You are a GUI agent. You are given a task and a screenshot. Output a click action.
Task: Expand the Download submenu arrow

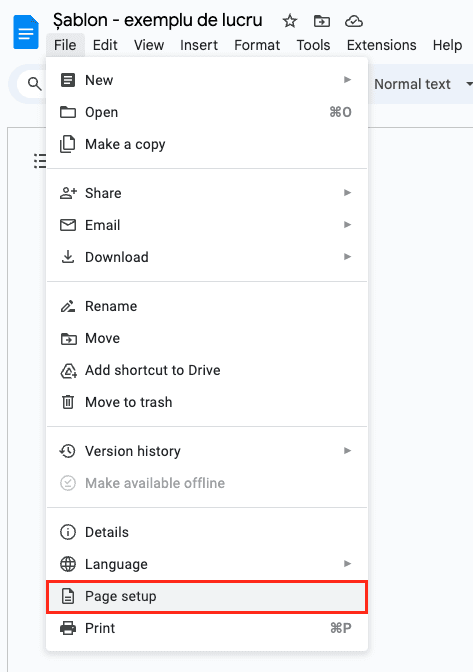click(347, 257)
